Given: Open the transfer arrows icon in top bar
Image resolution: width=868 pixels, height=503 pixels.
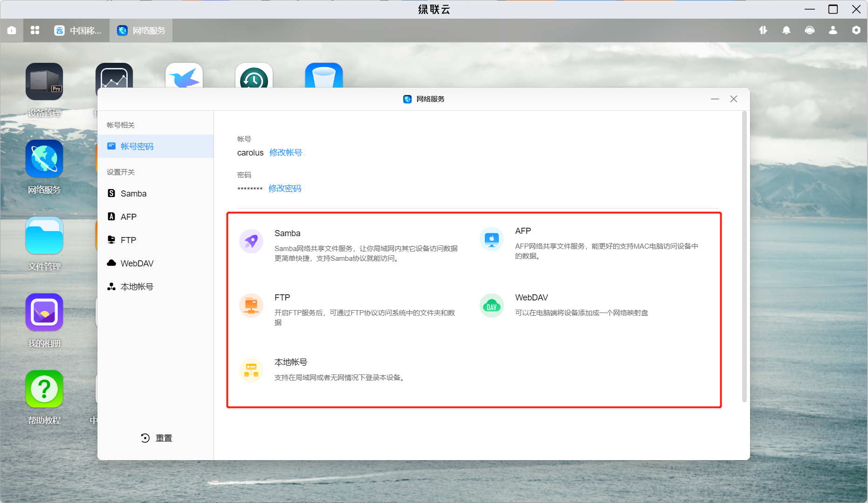Looking at the screenshot, I should (x=763, y=30).
